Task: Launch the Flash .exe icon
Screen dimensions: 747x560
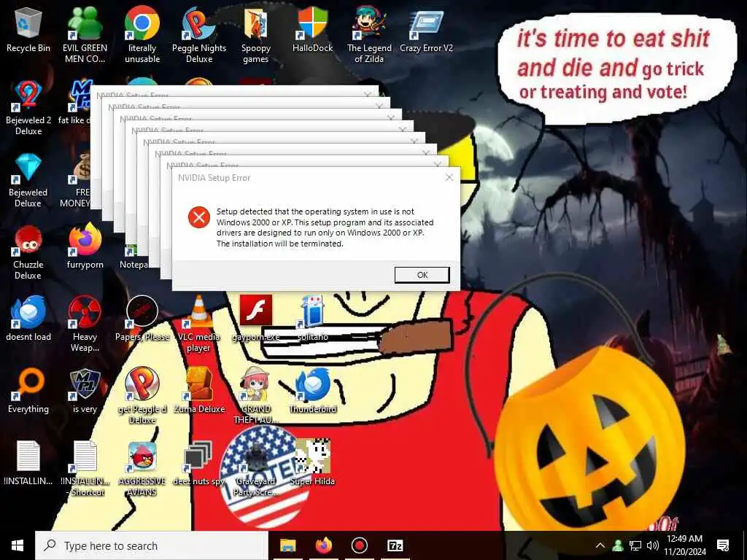Action: pos(256,318)
